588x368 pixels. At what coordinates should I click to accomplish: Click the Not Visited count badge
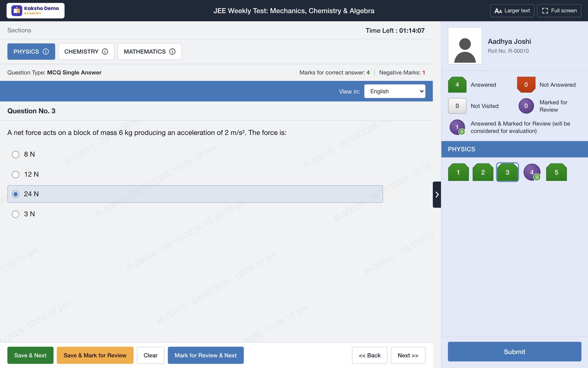[457, 106]
